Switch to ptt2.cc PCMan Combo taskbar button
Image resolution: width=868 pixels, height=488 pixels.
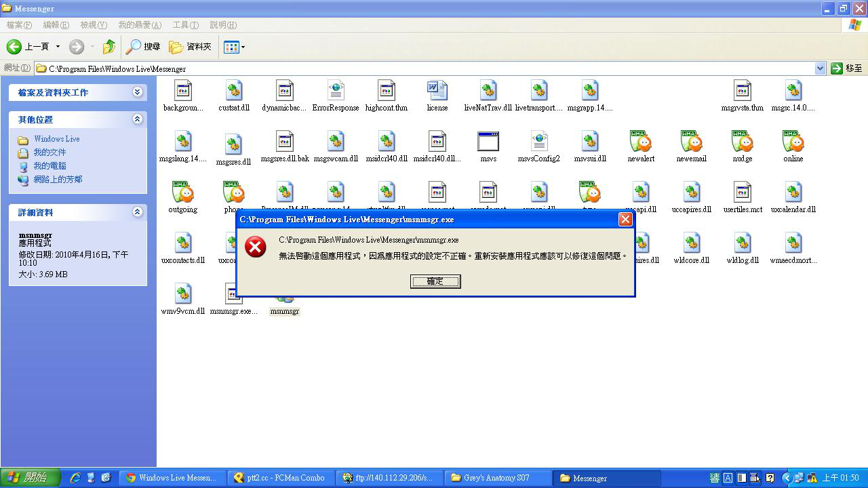coord(281,478)
